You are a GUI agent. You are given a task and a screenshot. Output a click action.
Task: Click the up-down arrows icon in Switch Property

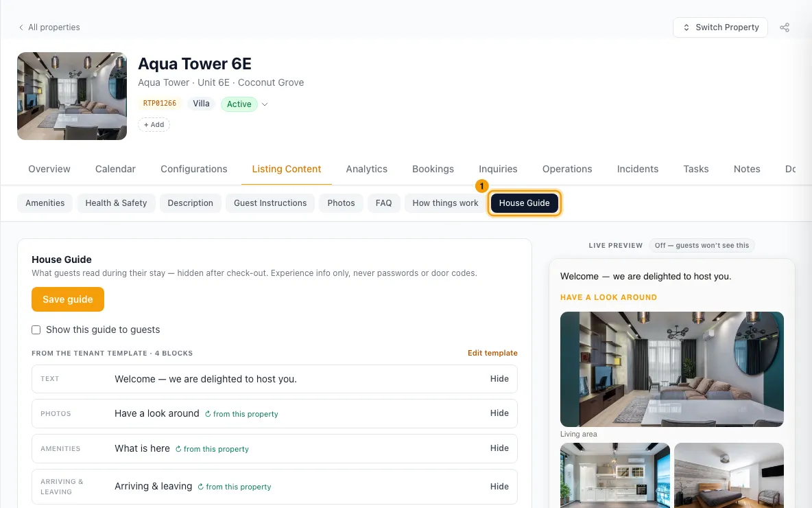click(x=686, y=27)
